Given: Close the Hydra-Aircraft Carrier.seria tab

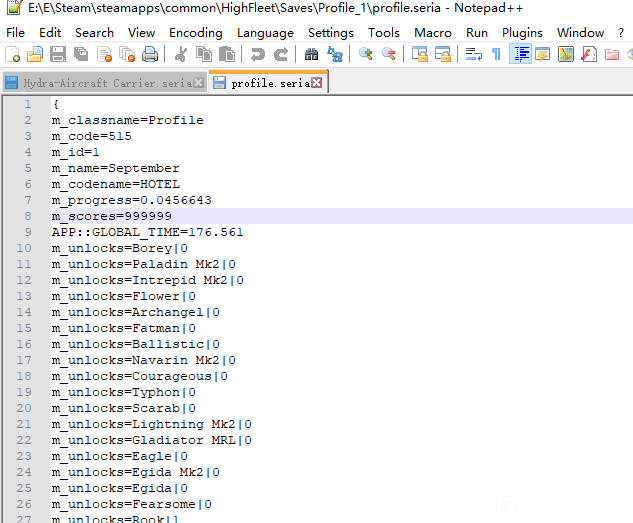Looking at the screenshot, I should click(198, 83).
